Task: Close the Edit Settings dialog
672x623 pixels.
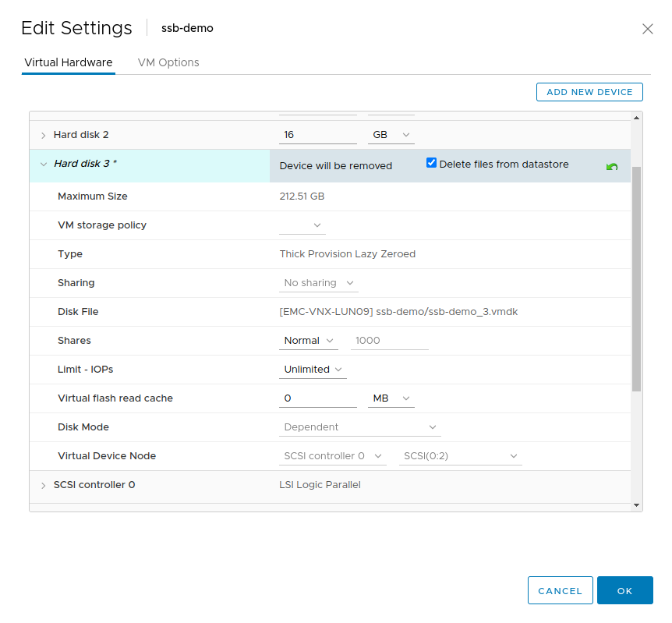Action: pyautogui.click(x=647, y=29)
